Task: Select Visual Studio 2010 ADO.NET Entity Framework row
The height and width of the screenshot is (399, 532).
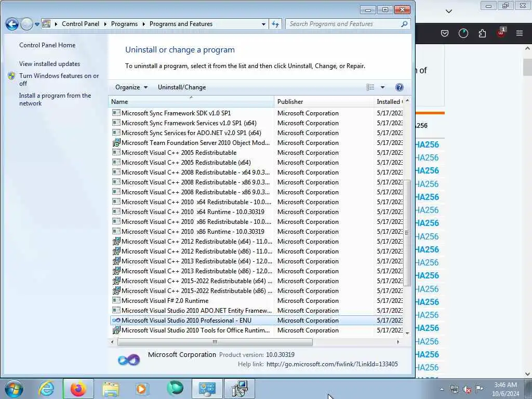Action: pos(257,310)
